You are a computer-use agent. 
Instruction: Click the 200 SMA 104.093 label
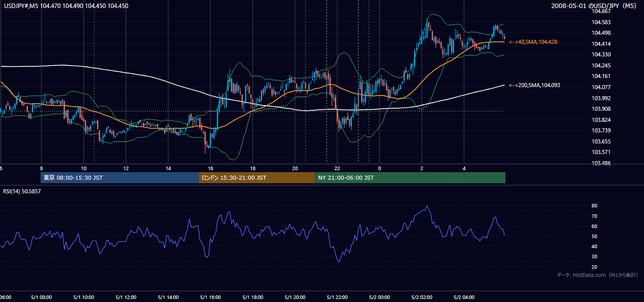(x=535, y=85)
